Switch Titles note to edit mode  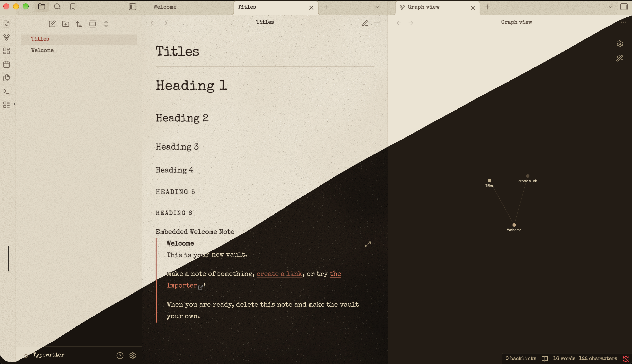point(365,23)
